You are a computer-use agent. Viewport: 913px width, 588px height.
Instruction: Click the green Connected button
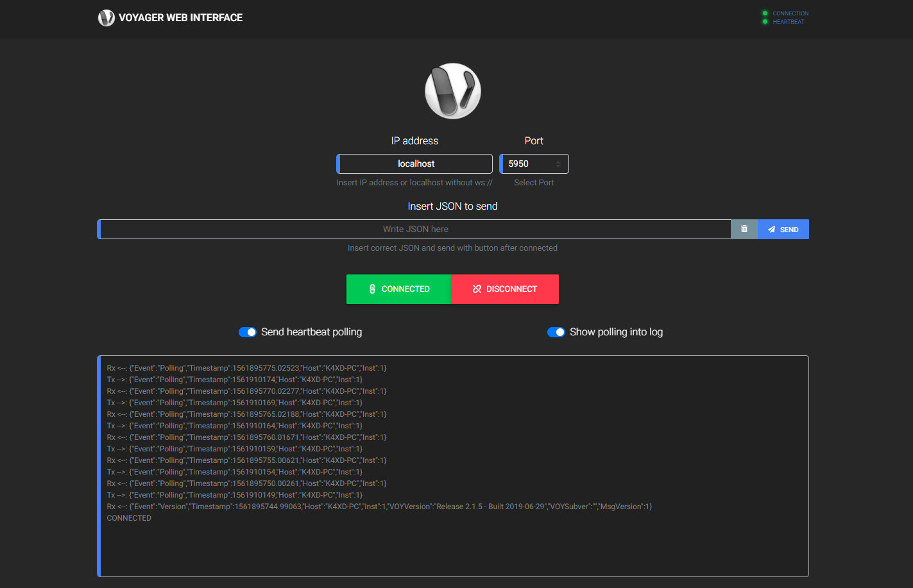399,289
